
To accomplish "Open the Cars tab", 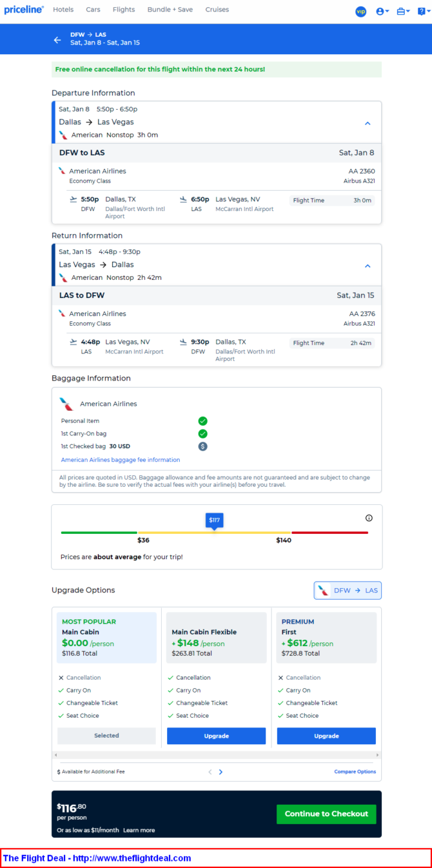I will click(x=93, y=10).
